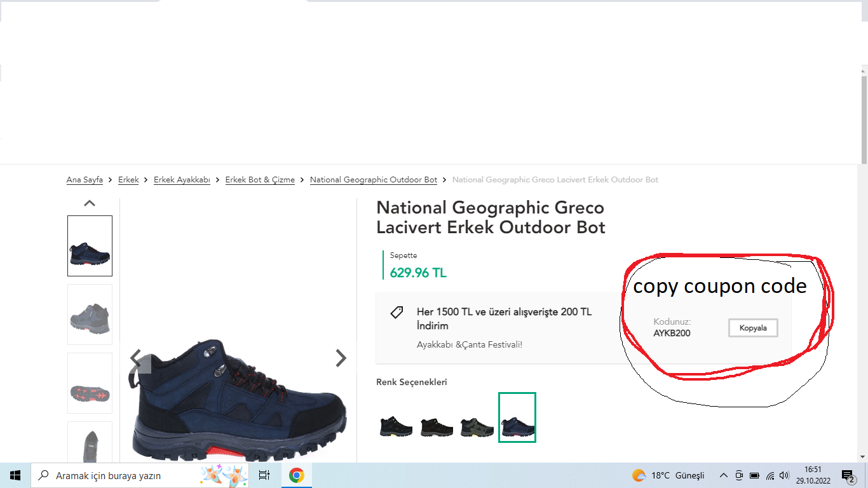Click the AYKB200 coupon code text

click(x=672, y=333)
